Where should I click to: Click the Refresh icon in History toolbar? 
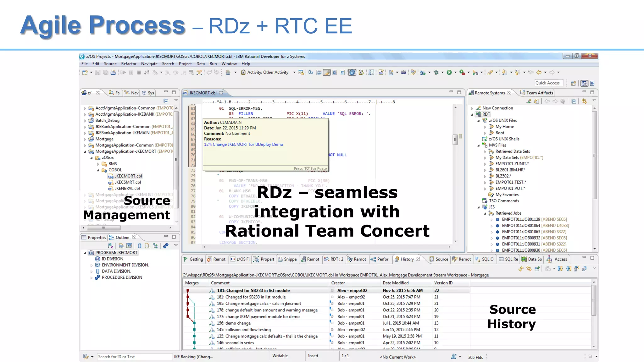point(521,269)
